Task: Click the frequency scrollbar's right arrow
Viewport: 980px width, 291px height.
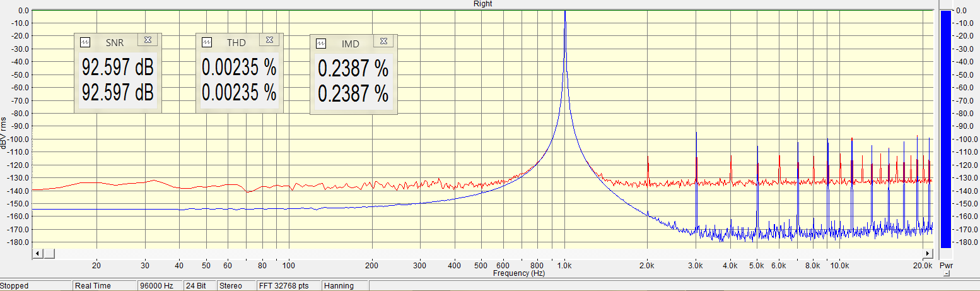Action: pyautogui.click(x=928, y=253)
